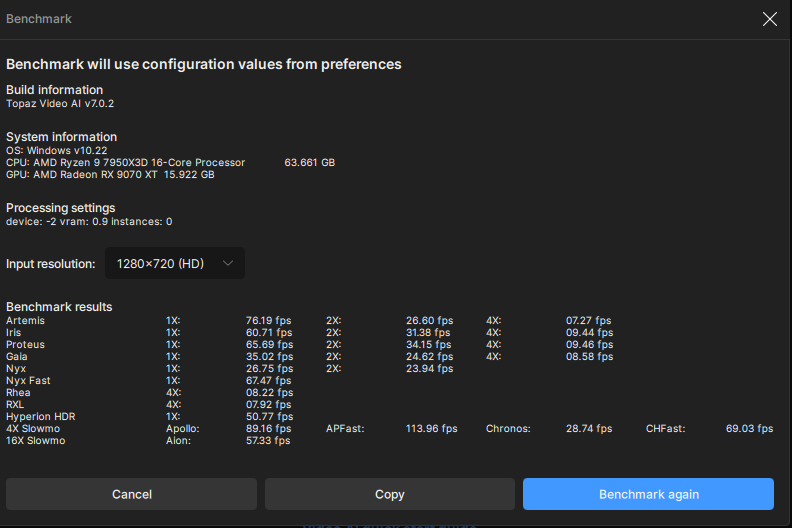Click the Cancel button
Screen dimensions: 792x528
click(x=132, y=494)
